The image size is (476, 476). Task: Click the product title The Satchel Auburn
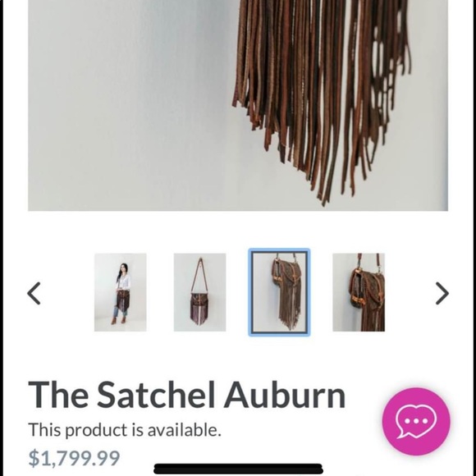(186, 395)
